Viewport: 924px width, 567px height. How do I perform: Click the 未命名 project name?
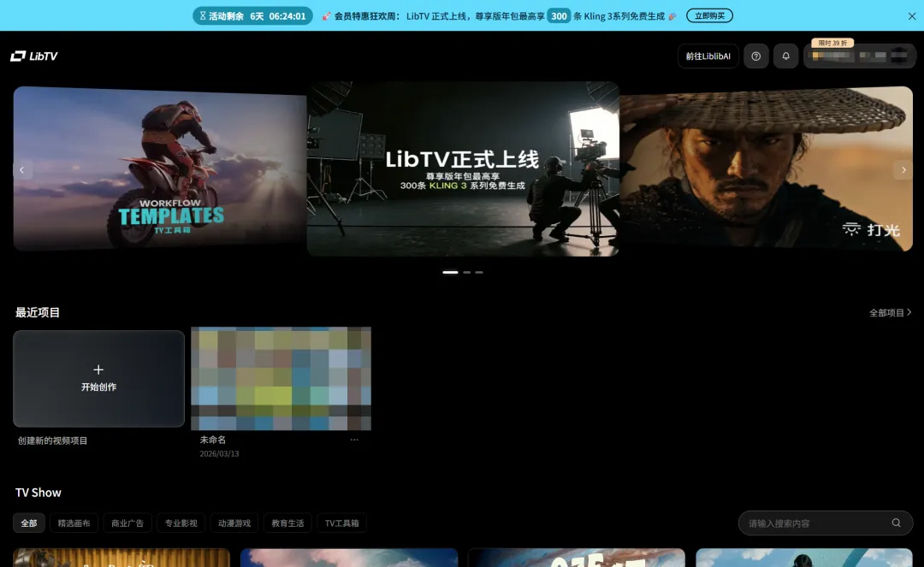(213, 440)
